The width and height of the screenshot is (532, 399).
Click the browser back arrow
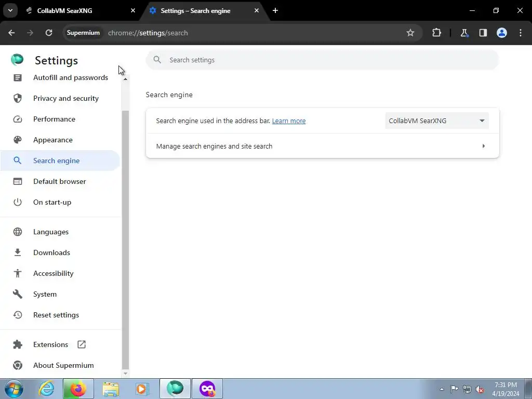[11, 33]
